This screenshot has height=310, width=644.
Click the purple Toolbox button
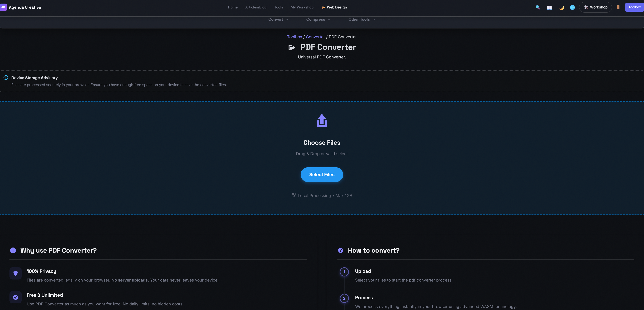[x=635, y=7]
